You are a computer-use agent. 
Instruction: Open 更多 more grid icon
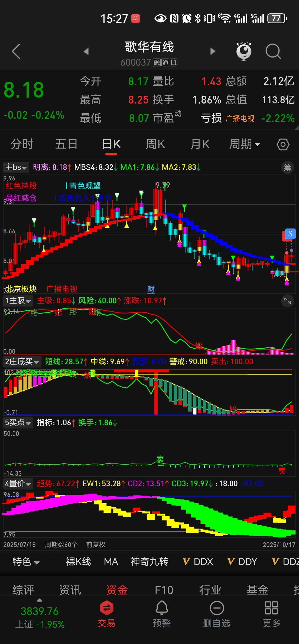coord(271,614)
